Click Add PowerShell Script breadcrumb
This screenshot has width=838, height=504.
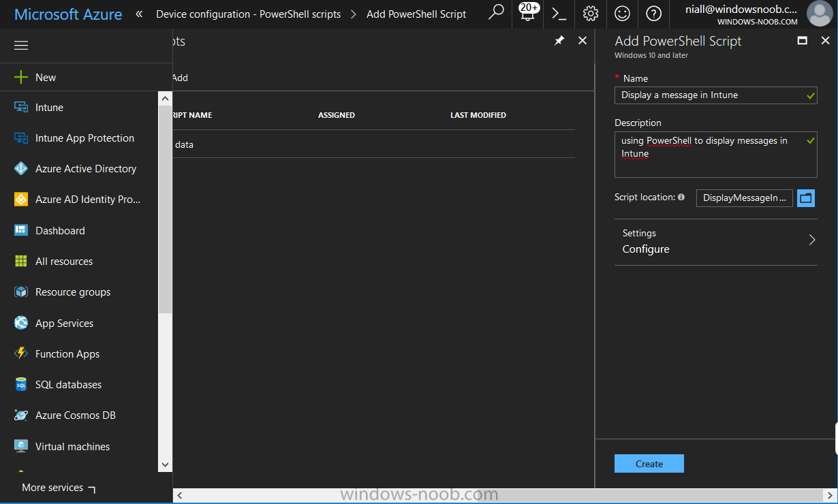416,14
